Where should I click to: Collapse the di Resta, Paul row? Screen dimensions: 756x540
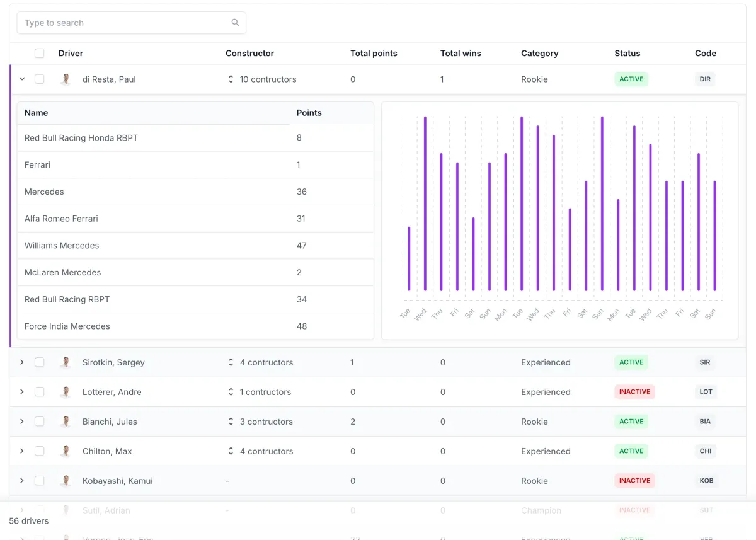22,79
